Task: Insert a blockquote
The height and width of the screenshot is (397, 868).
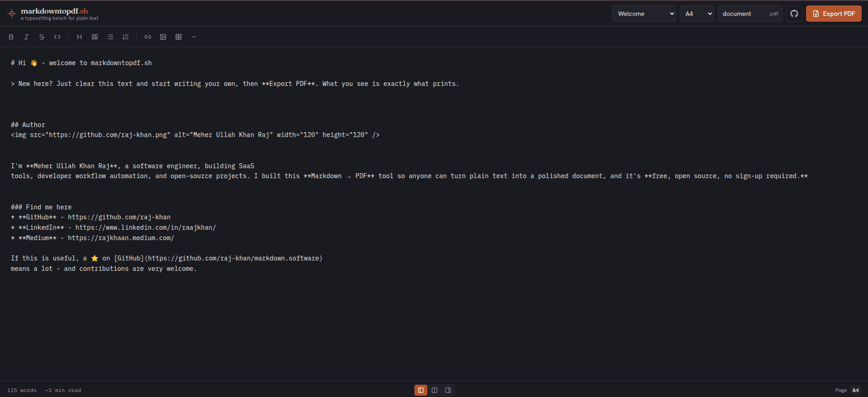Action: point(95,37)
